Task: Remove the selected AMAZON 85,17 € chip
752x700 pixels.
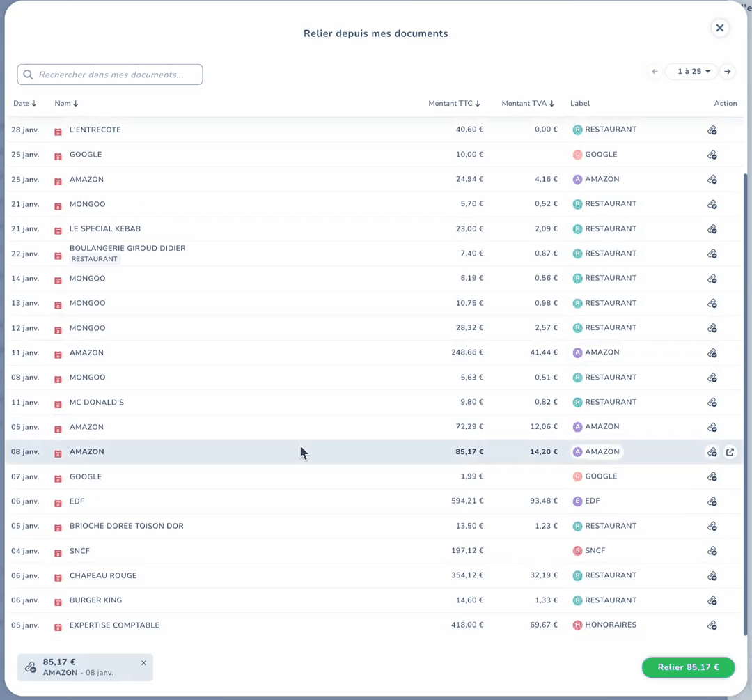Action: point(143,663)
